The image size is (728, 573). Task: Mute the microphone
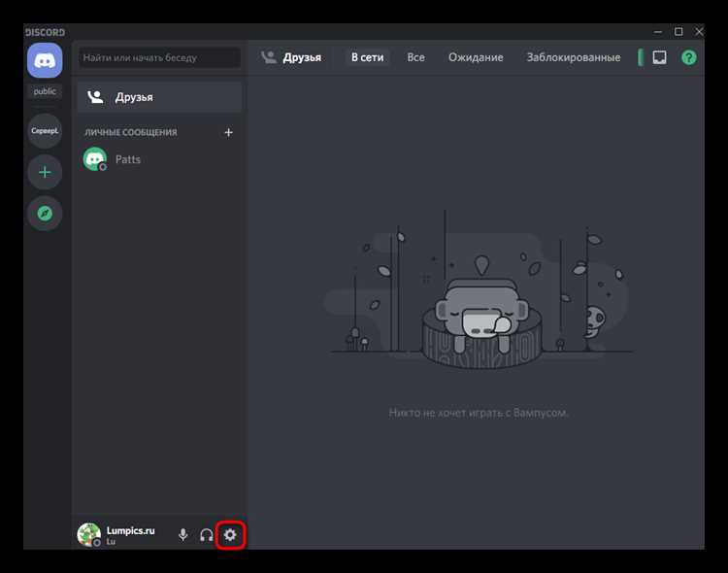point(182,535)
